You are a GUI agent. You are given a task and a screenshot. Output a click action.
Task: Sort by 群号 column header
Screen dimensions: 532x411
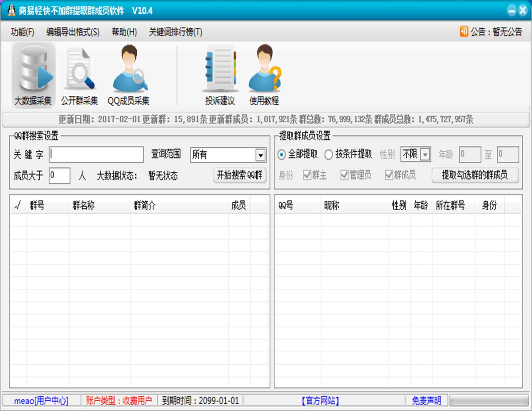48,205
